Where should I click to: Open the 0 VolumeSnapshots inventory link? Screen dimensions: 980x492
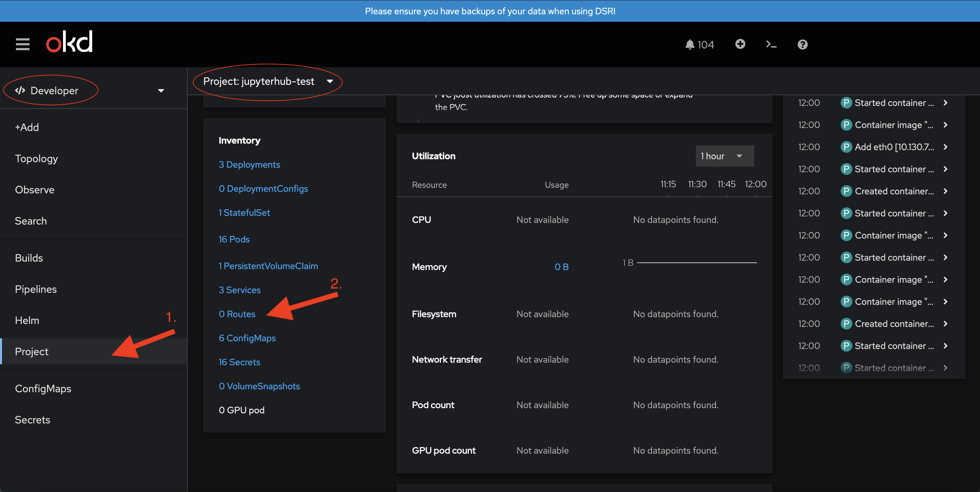(x=259, y=386)
